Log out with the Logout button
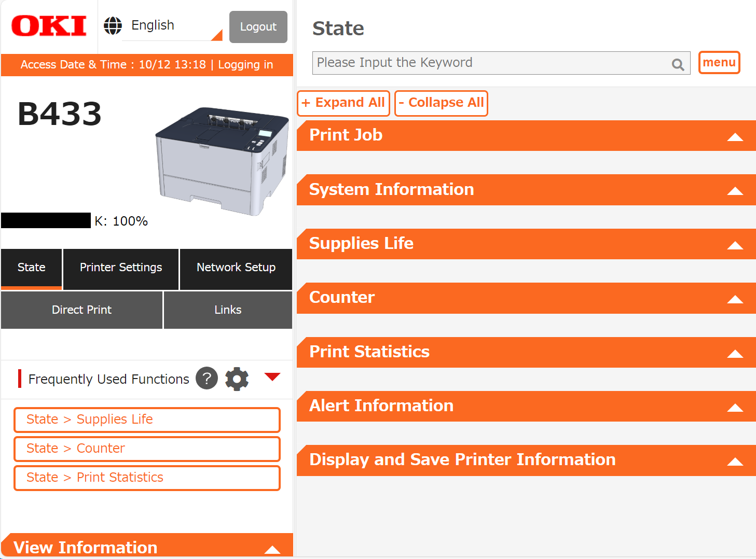This screenshot has width=756, height=559. [258, 27]
